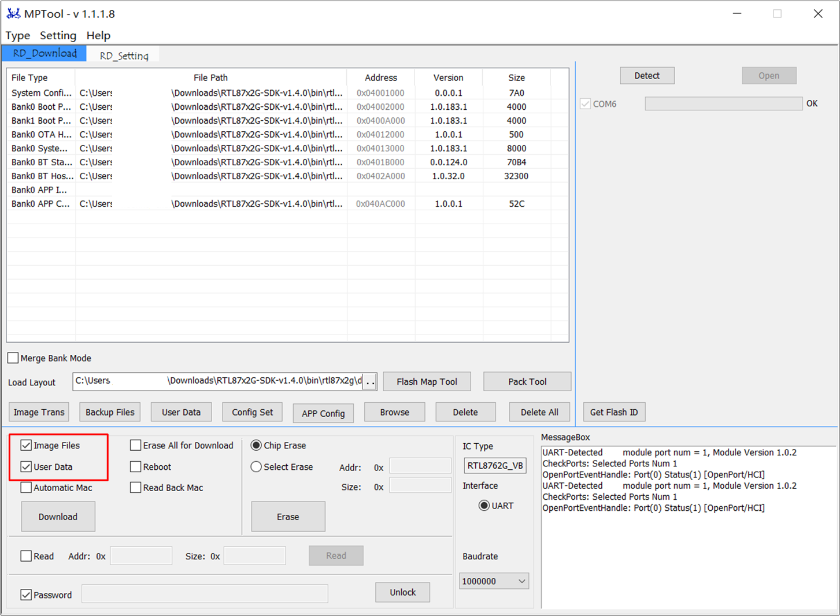
Task: Open the Flash Map Tool
Action: [427, 382]
